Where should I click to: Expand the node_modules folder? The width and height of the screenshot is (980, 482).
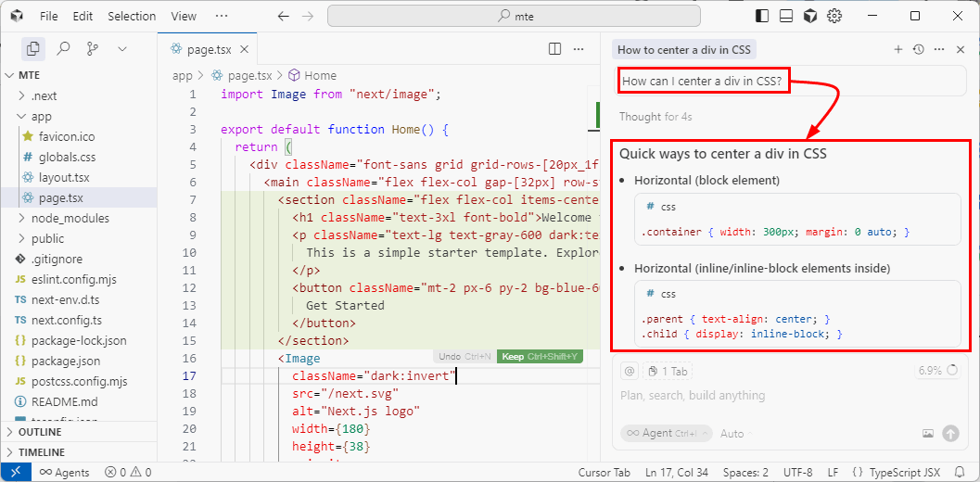point(70,218)
